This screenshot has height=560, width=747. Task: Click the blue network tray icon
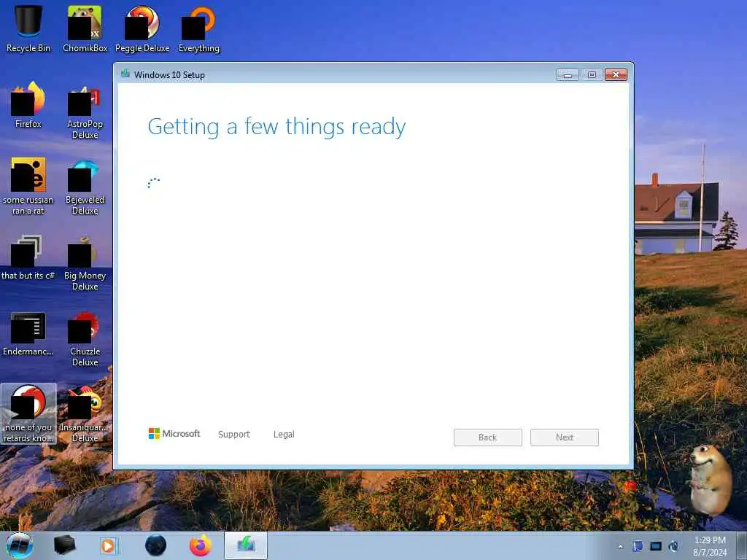(638, 546)
